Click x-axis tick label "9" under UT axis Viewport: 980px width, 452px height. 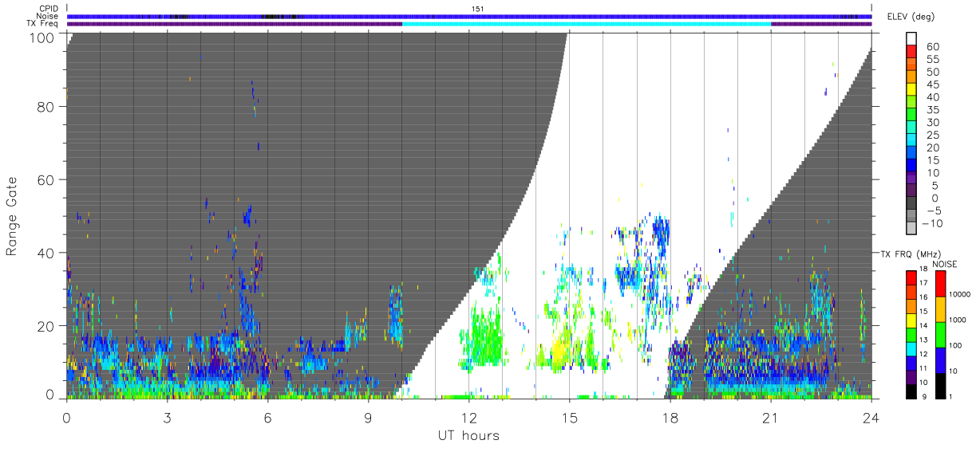(x=368, y=417)
